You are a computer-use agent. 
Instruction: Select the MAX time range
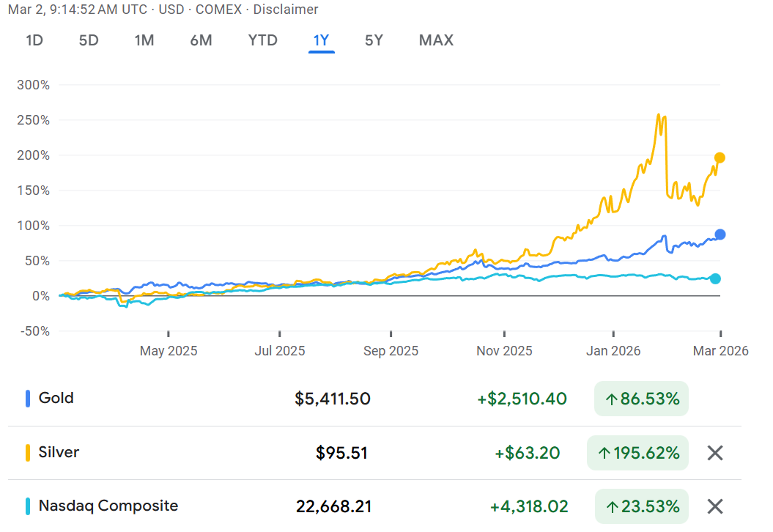click(436, 40)
